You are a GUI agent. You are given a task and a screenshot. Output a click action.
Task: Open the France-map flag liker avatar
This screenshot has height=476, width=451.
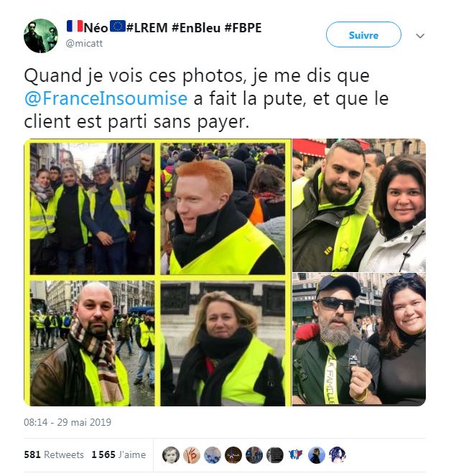pos(296,455)
